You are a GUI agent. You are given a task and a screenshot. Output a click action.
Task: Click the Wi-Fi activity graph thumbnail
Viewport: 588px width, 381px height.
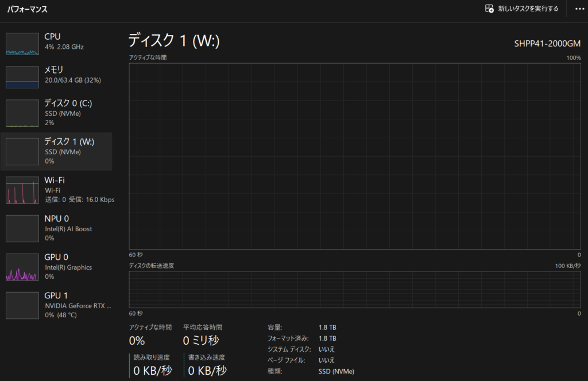point(22,190)
